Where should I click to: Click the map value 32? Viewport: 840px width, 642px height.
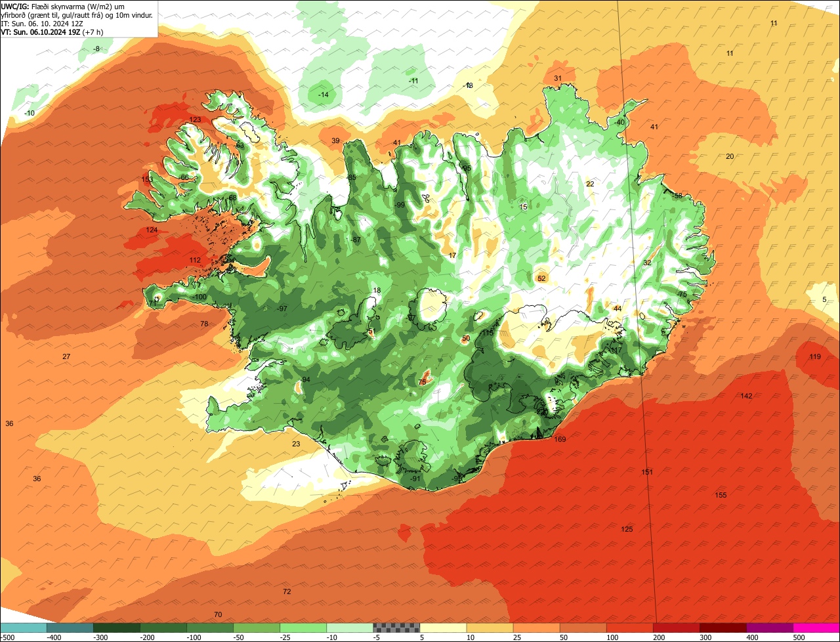(647, 263)
